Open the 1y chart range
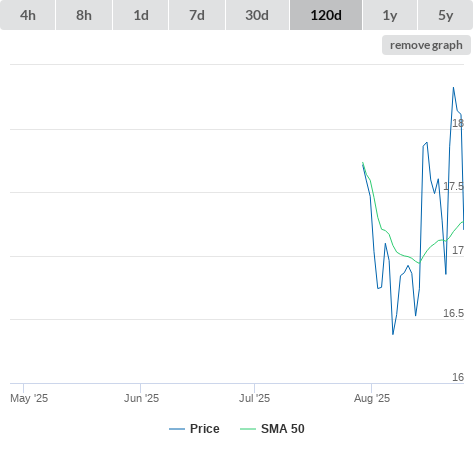The height and width of the screenshot is (455, 474). click(x=390, y=15)
